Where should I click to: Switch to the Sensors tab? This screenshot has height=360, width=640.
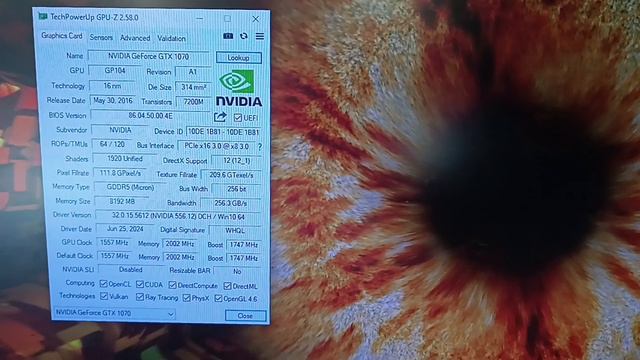tap(101, 38)
